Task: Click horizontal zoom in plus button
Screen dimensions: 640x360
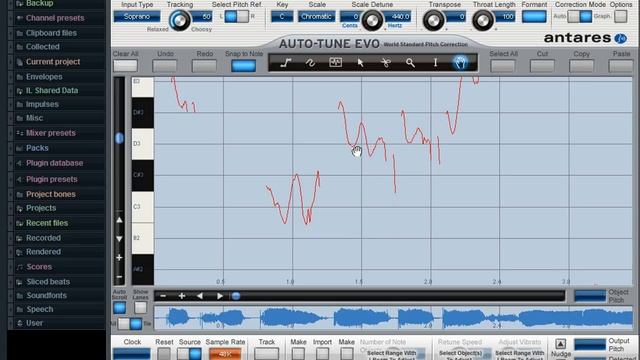Action: 182,296
